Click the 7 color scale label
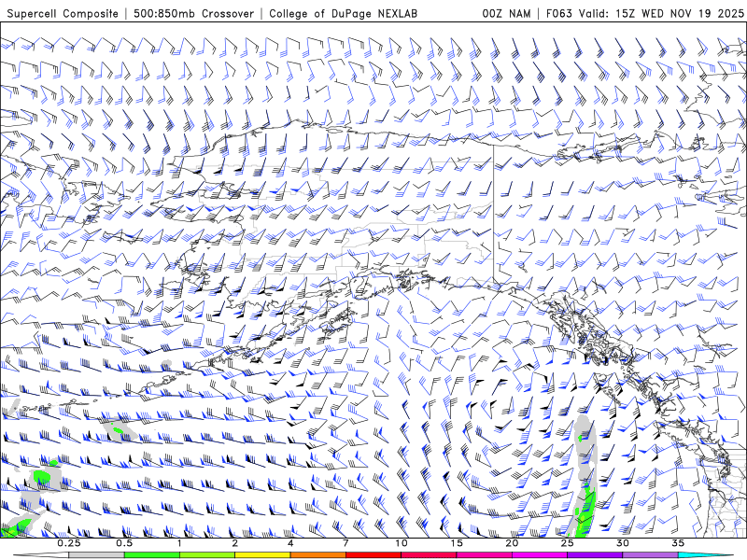 [x=345, y=543]
